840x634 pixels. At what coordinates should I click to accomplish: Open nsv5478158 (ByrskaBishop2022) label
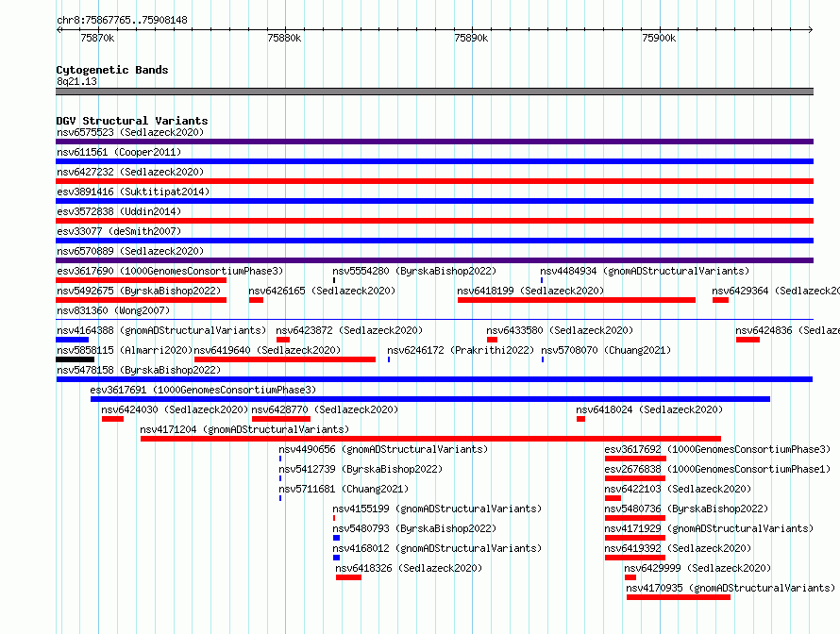pos(139,370)
